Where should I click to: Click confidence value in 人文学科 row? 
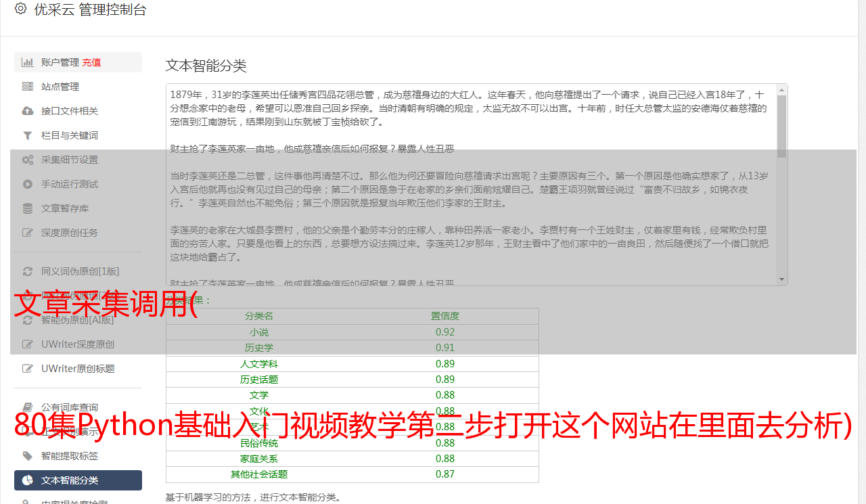[x=445, y=364]
